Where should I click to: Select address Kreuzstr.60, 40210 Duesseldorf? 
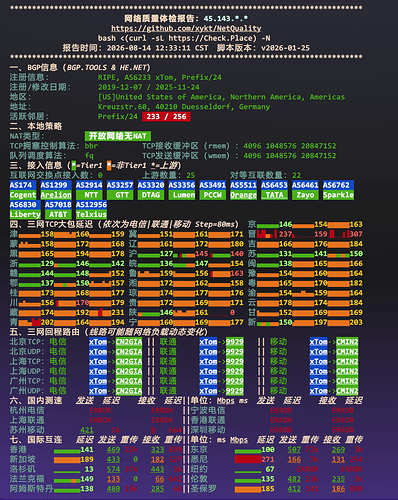[164, 107]
